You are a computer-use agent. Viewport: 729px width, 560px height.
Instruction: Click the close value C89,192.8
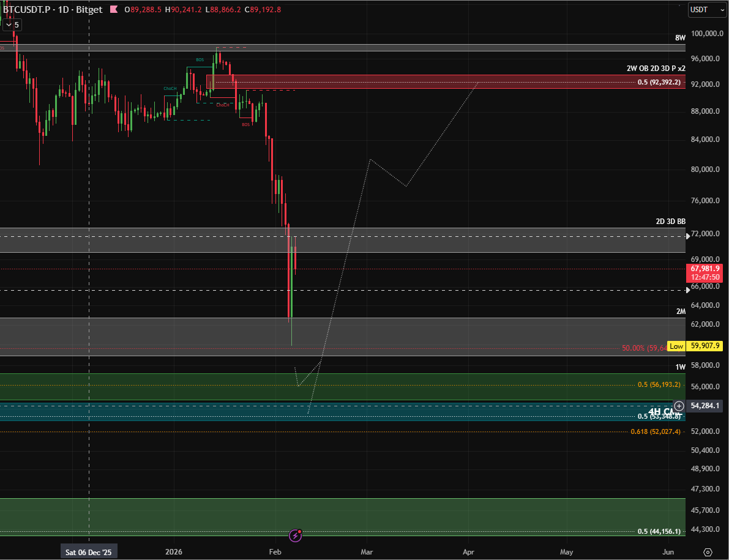[263, 9]
